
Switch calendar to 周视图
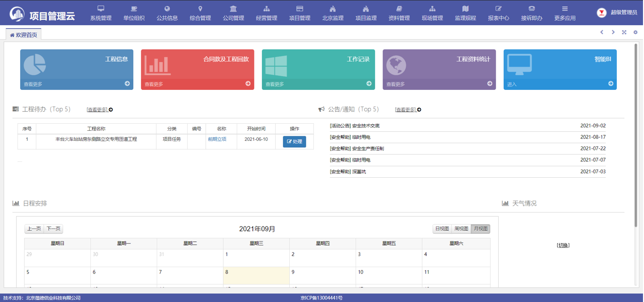(x=461, y=229)
